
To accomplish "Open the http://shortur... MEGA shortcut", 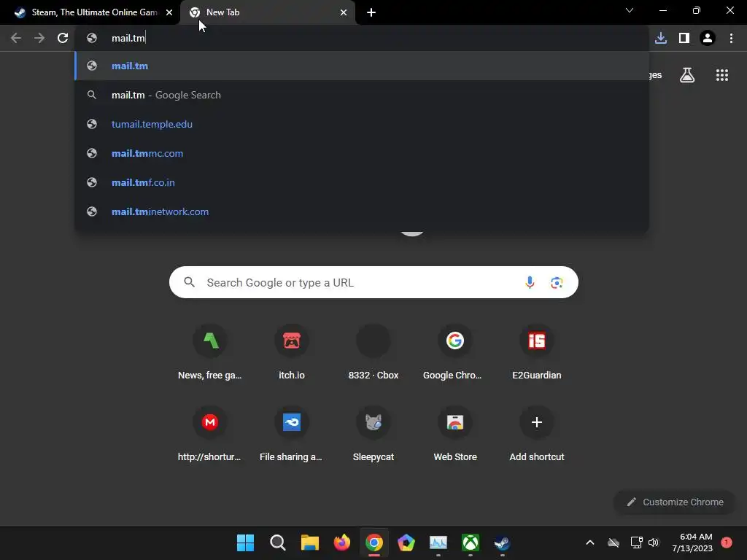I will [x=210, y=434].
